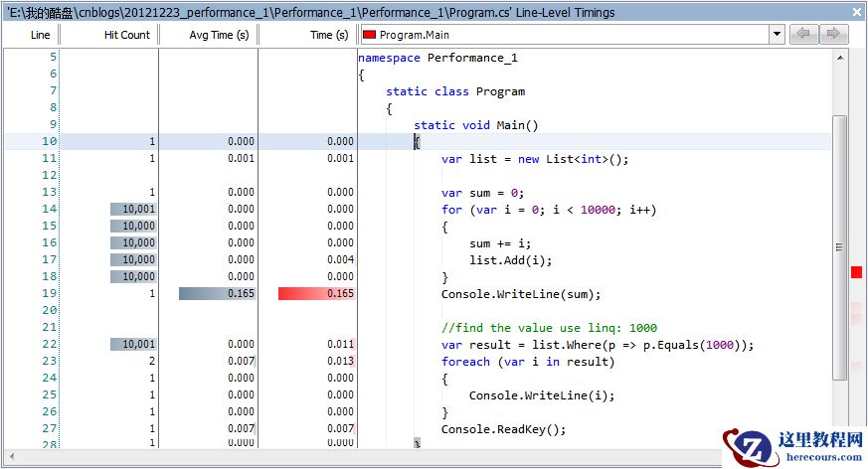Sort by the Avg Time (s) column header
Screen dimensions: 868x469
(209, 35)
